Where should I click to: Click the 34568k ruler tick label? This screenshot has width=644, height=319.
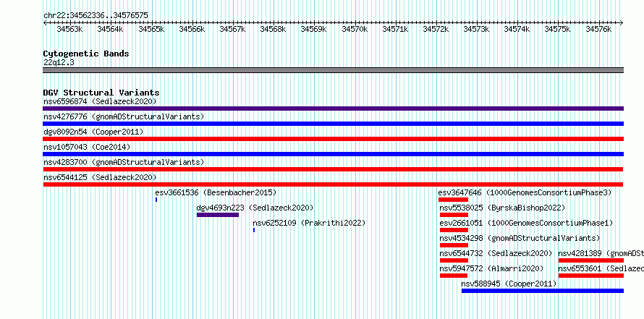click(273, 29)
